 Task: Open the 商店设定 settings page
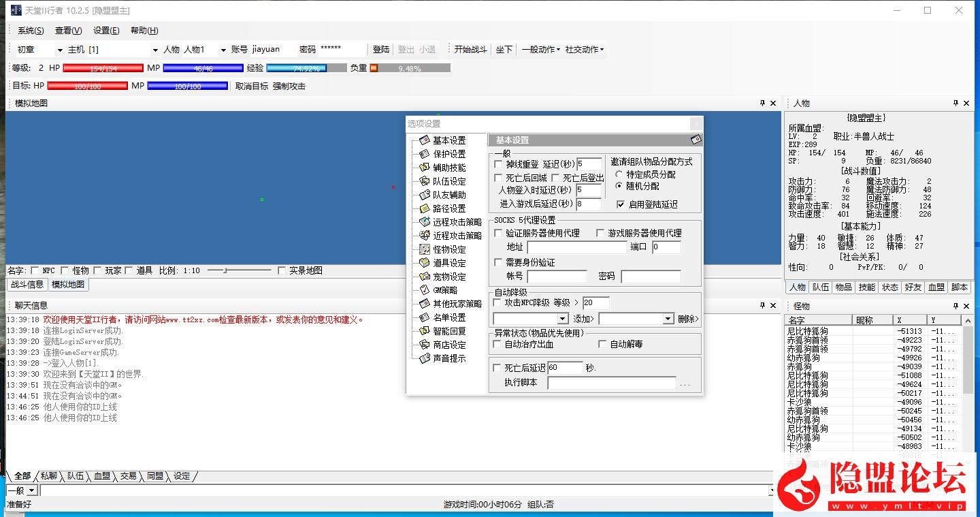(x=448, y=344)
